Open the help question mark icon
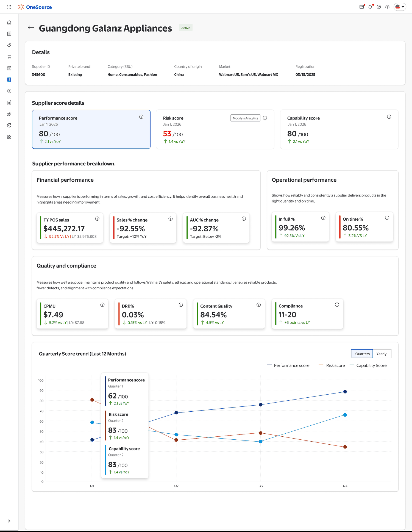The width and height of the screenshot is (412, 532). (379, 7)
